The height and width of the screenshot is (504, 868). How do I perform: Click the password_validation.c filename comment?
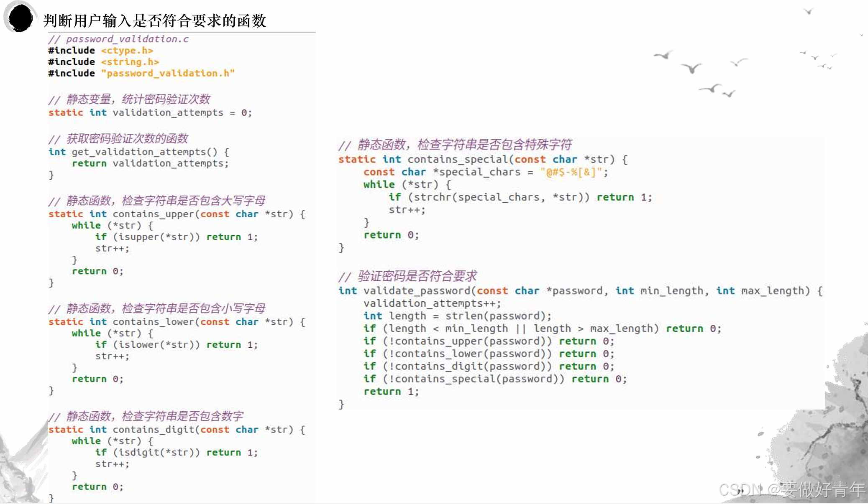pyautogui.click(x=118, y=39)
